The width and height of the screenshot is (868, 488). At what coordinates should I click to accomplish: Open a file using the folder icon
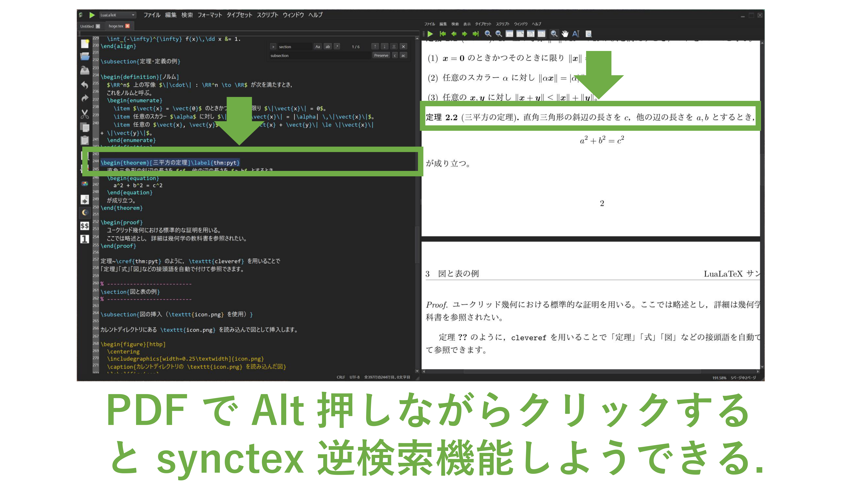pyautogui.click(x=85, y=57)
